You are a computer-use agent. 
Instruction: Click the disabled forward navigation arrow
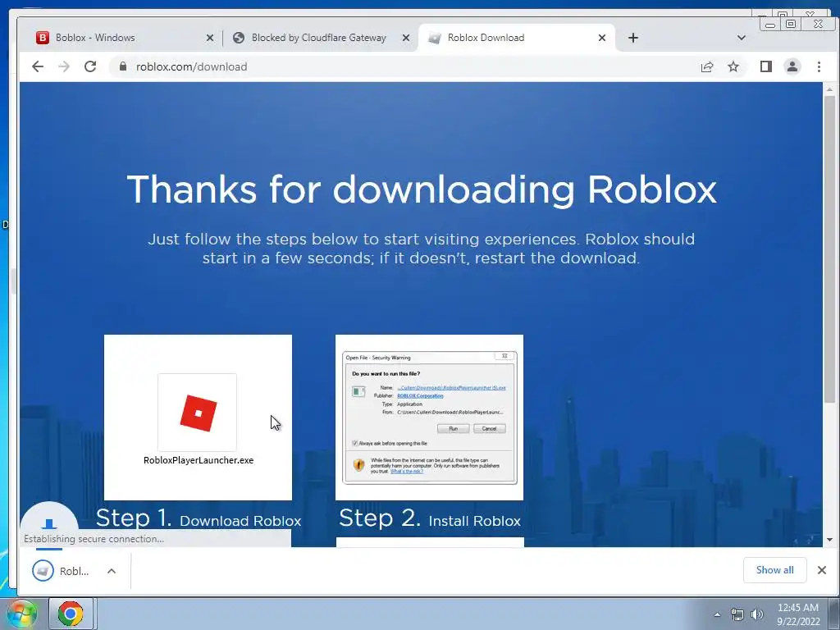coord(64,66)
